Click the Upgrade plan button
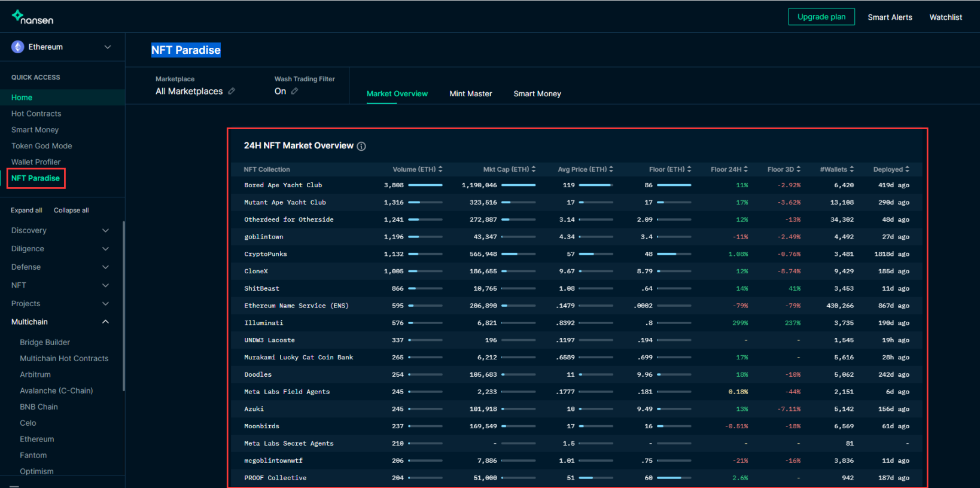 [821, 17]
